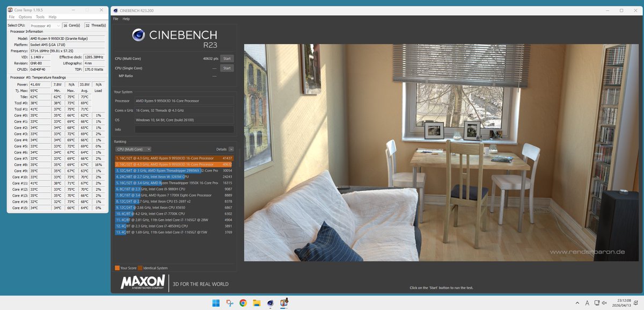Click the Effective clock value 1285.38MHz
The image size is (644, 310).
(x=94, y=56)
